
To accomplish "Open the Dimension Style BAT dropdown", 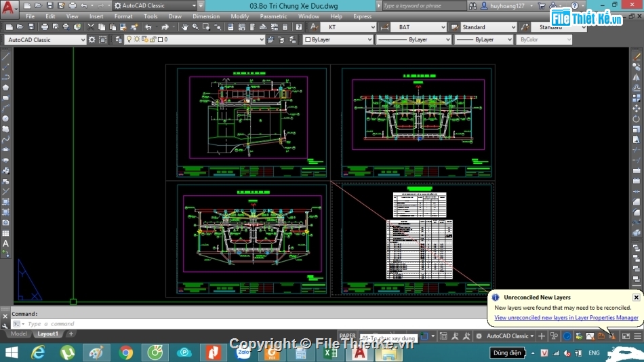I will pos(418,27).
